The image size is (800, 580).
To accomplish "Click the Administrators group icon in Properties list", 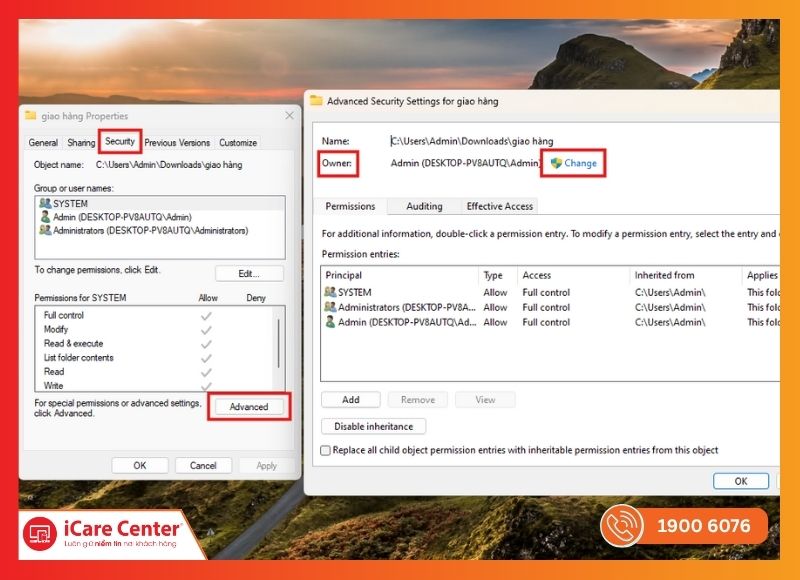I will pos(44,230).
